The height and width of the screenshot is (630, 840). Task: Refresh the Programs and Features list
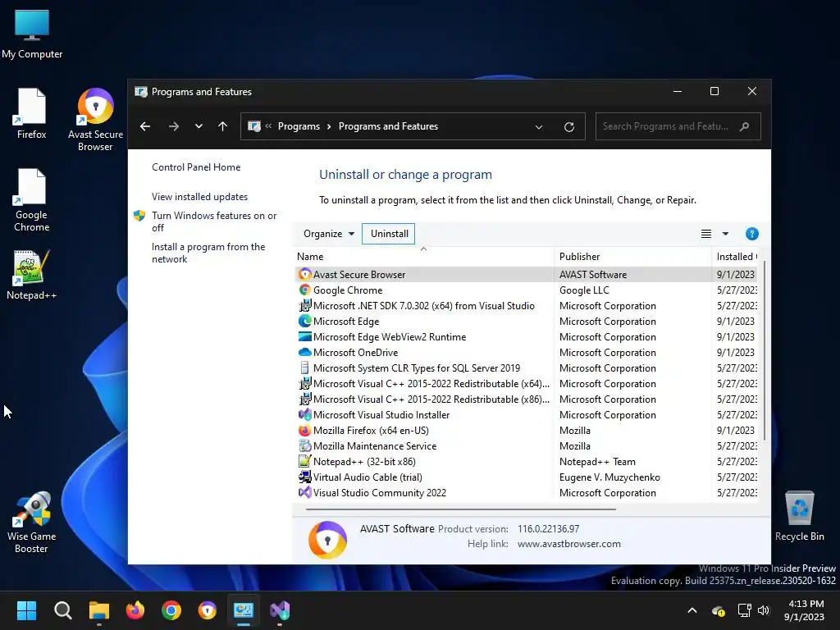569,127
